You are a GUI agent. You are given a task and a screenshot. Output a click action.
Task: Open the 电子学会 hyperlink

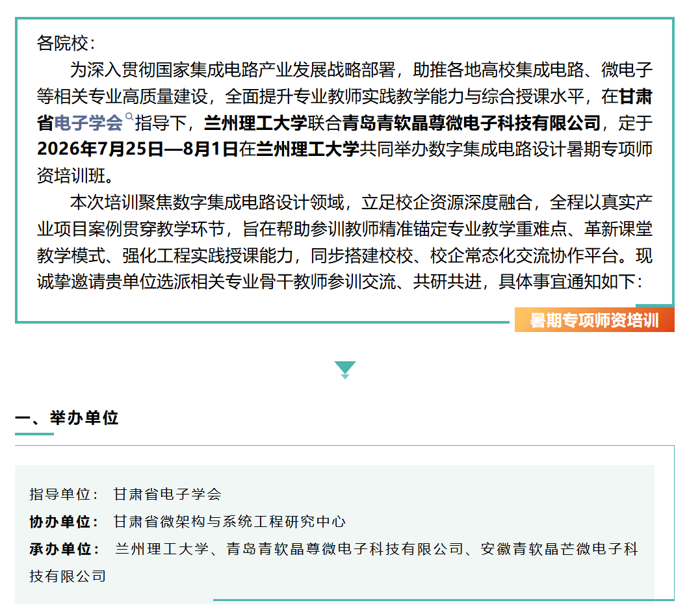pos(88,123)
